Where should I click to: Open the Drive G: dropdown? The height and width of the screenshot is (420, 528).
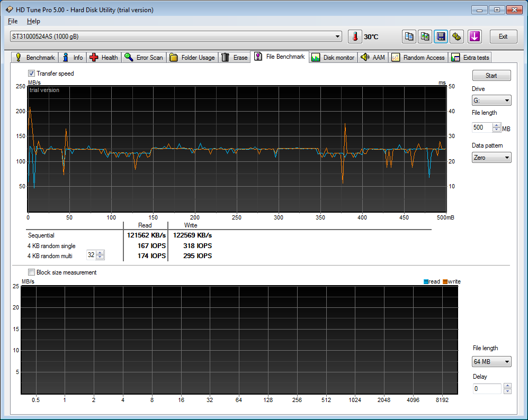pyautogui.click(x=491, y=101)
